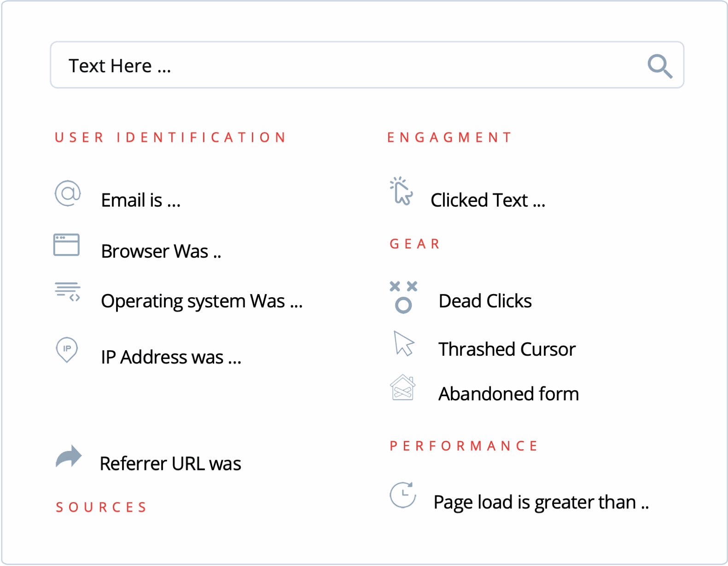Select the 'Dead Clicks' filter text
This screenshot has width=728, height=566.
pos(485,301)
